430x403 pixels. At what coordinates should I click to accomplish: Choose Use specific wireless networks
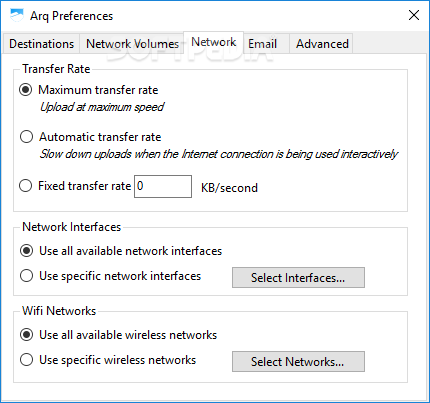[x=26, y=360]
